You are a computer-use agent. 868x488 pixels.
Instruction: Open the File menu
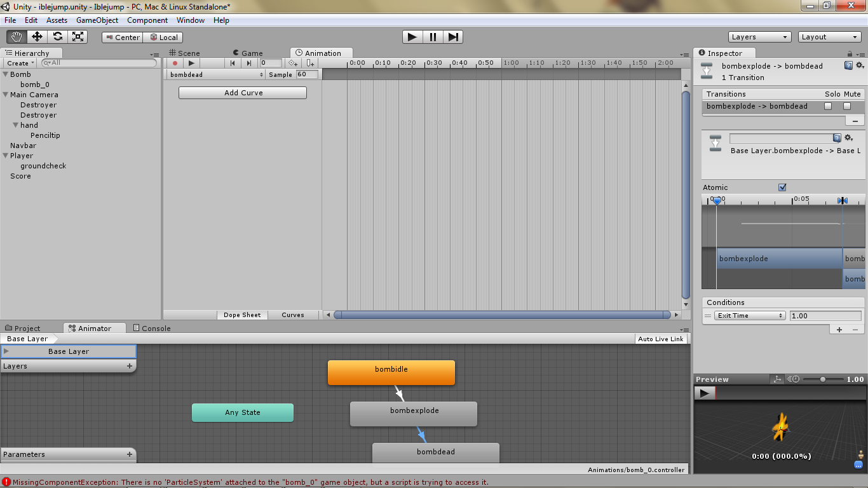(x=10, y=20)
